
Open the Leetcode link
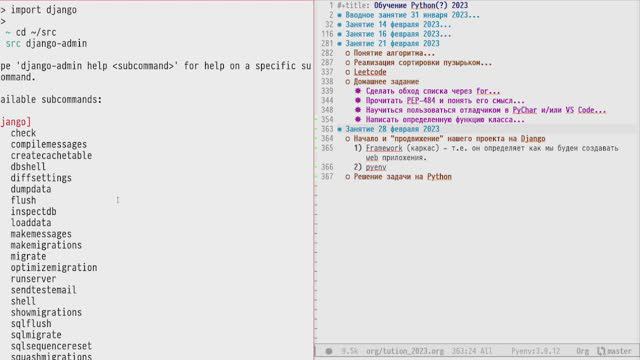pyautogui.click(x=370, y=72)
